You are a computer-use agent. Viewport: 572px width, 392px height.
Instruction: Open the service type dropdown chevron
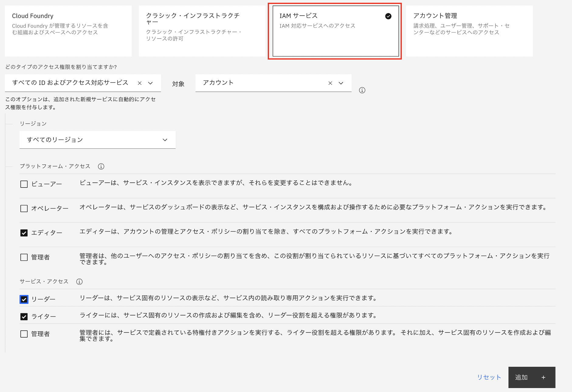coord(150,83)
